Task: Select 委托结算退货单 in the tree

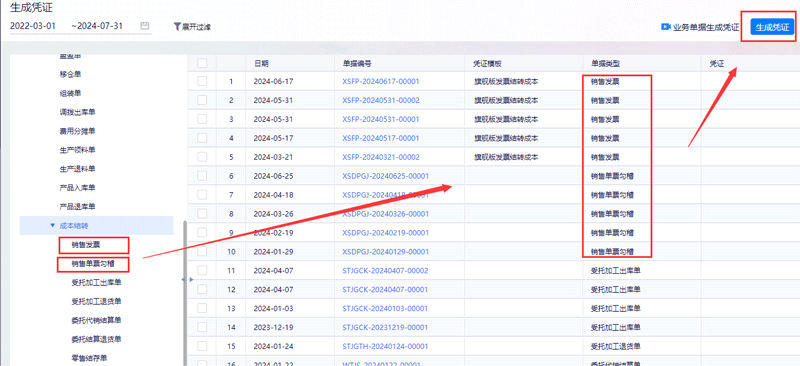Action: point(96,339)
